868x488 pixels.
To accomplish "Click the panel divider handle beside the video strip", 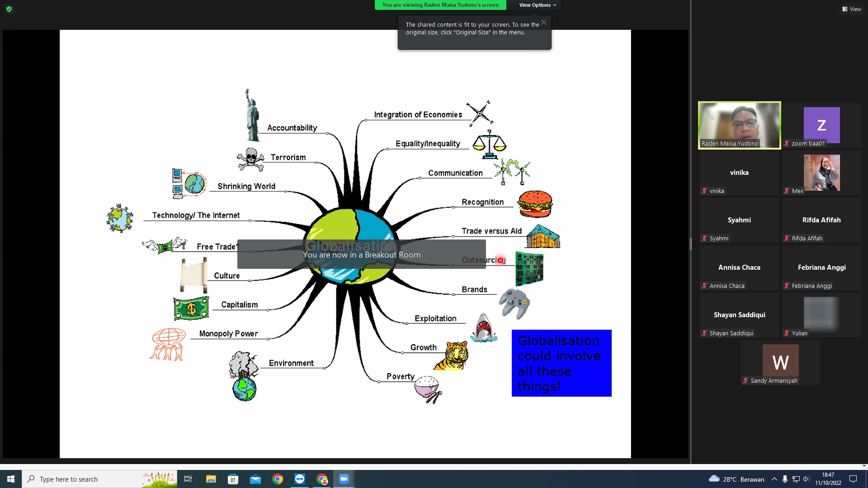I will click(691, 244).
